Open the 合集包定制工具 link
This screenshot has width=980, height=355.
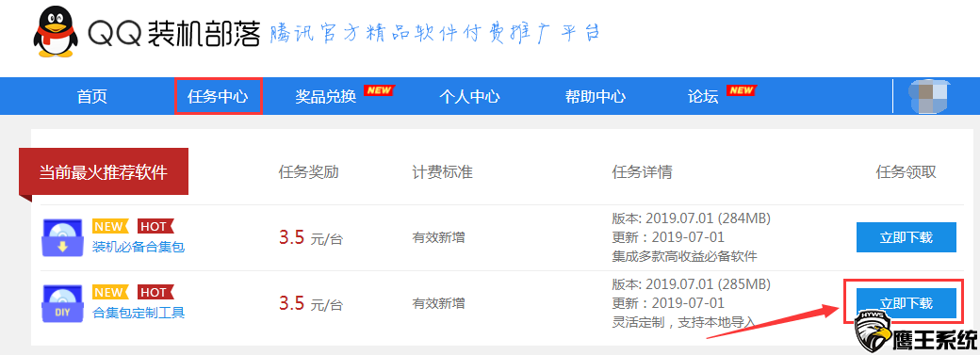[x=139, y=314]
